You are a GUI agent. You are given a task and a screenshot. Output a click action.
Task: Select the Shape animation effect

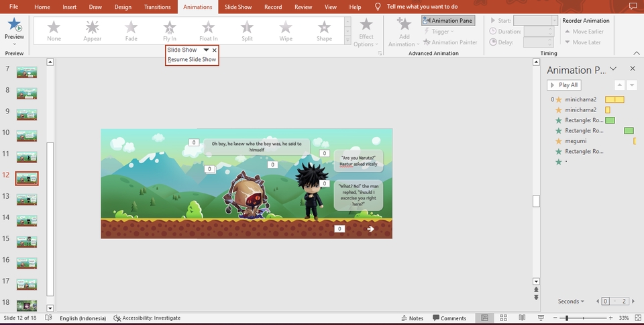324,32
